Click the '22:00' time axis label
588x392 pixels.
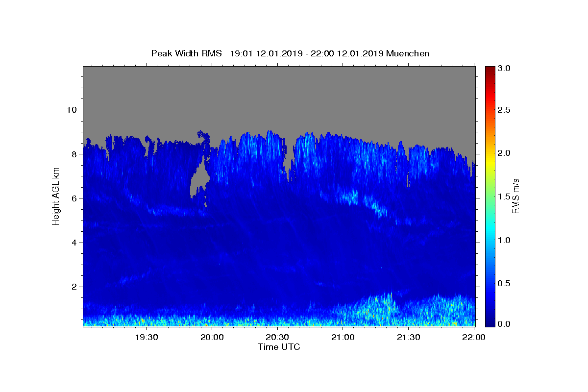pyautogui.click(x=474, y=337)
